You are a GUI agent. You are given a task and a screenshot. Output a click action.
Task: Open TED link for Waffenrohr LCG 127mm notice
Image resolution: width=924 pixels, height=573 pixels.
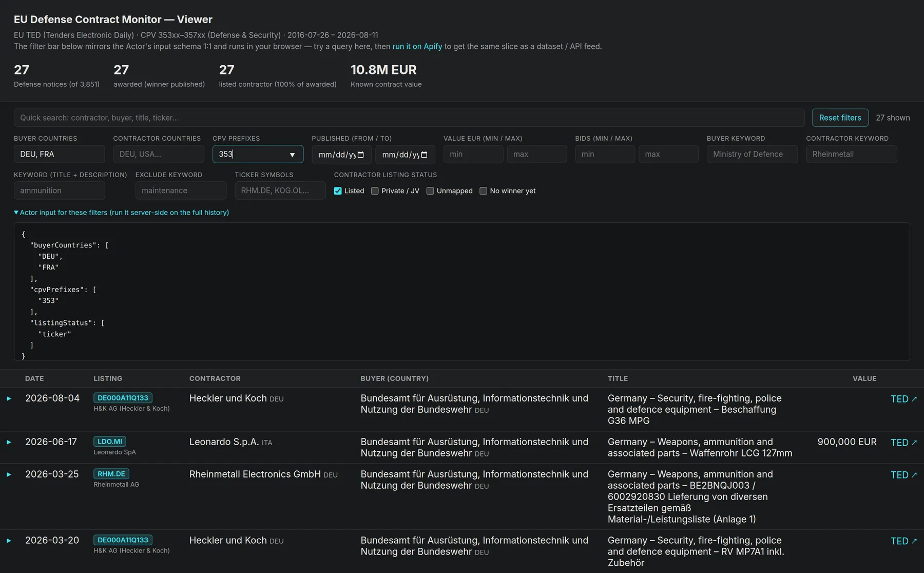coord(903,443)
